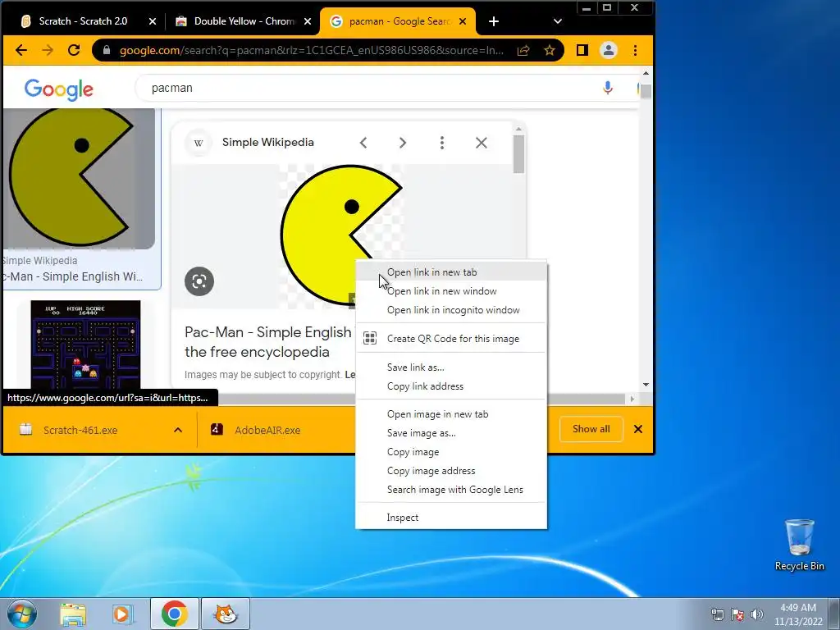Open the Pac-Man Simple English title link
The image size is (840, 630).
point(268,342)
